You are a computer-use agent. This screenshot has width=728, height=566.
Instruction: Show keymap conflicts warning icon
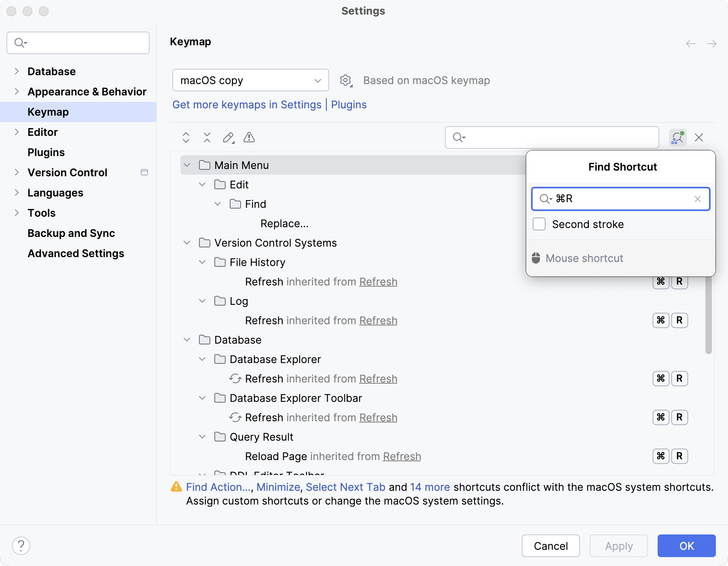click(249, 137)
